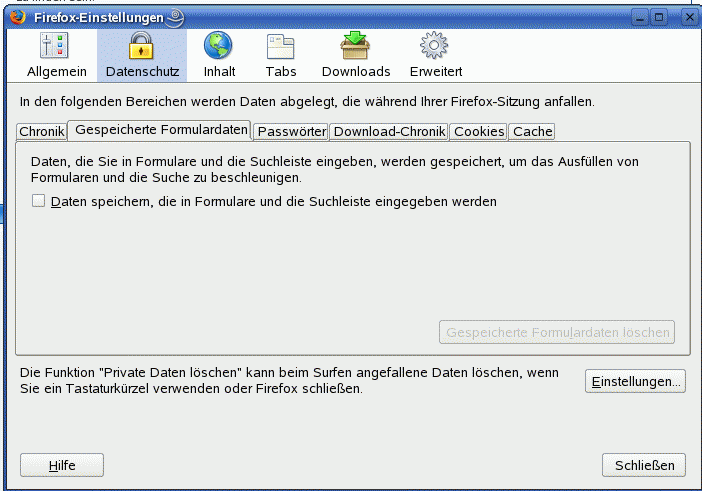This screenshot has height=491, width=702.
Task: Open the Cookies tab
Action: 479,132
